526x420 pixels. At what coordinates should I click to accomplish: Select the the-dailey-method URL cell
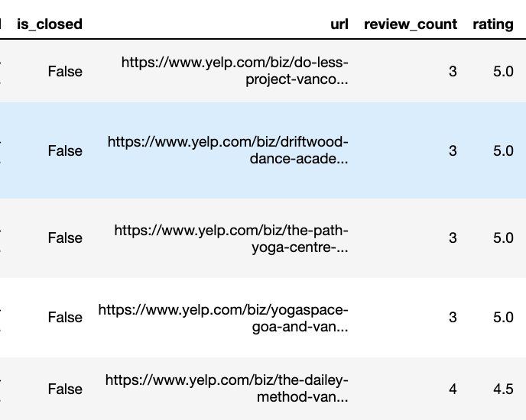pos(227,389)
